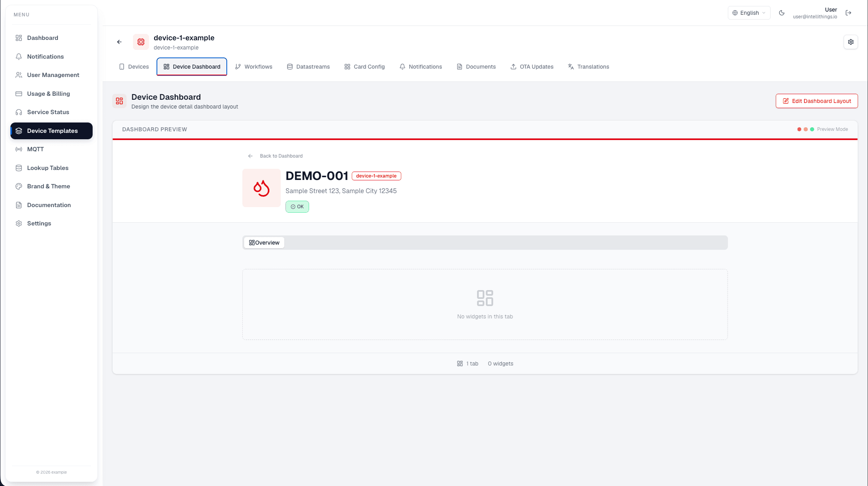
Task: Click the green dot in preview header
Action: [812, 129]
